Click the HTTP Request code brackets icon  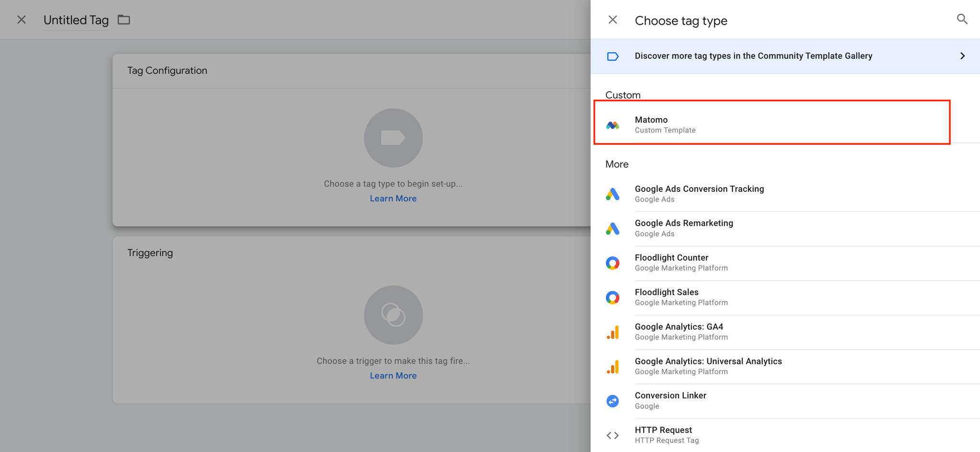612,435
